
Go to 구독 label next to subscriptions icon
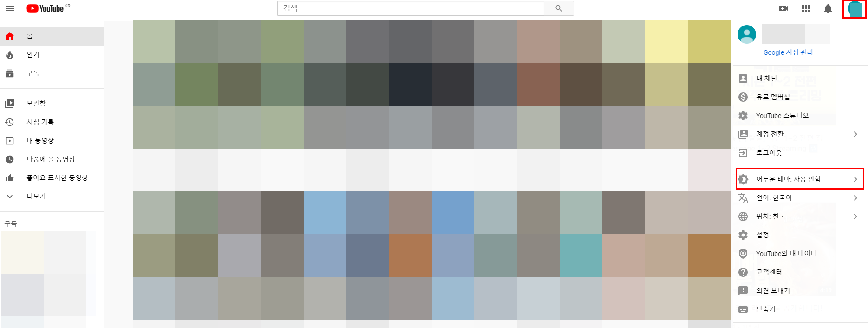point(33,73)
